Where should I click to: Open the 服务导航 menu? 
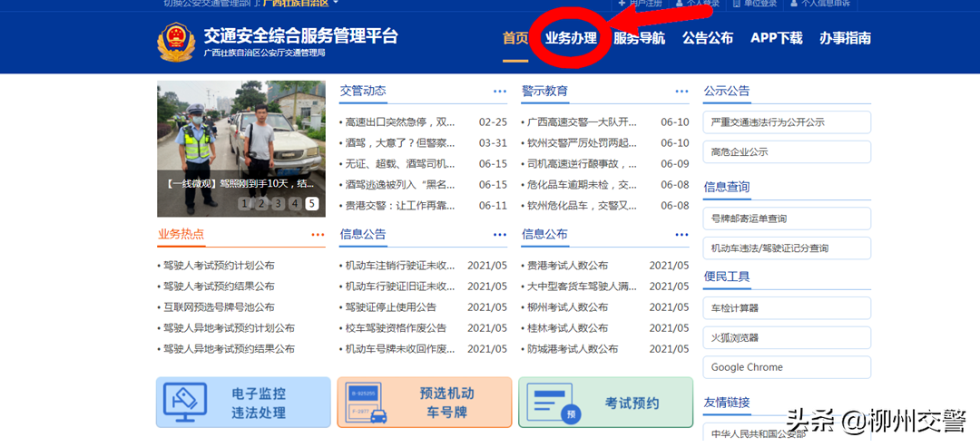(x=639, y=38)
